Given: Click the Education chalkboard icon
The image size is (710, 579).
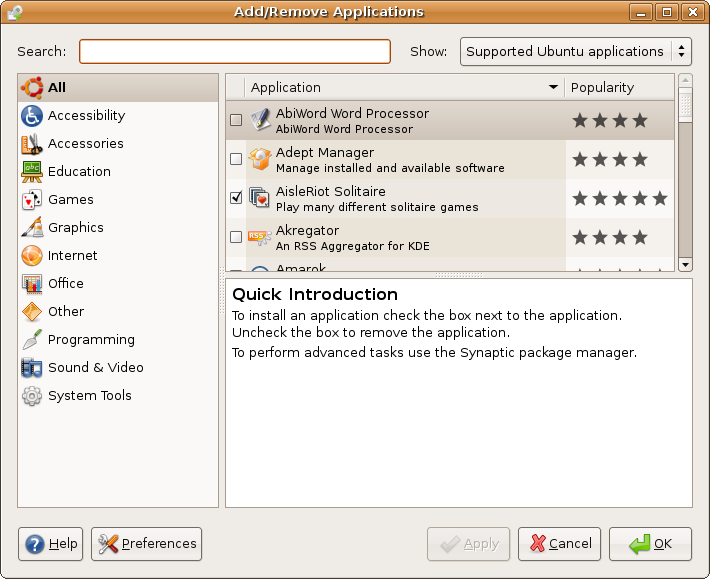Looking at the screenshot, I should (x=32, y=172).
